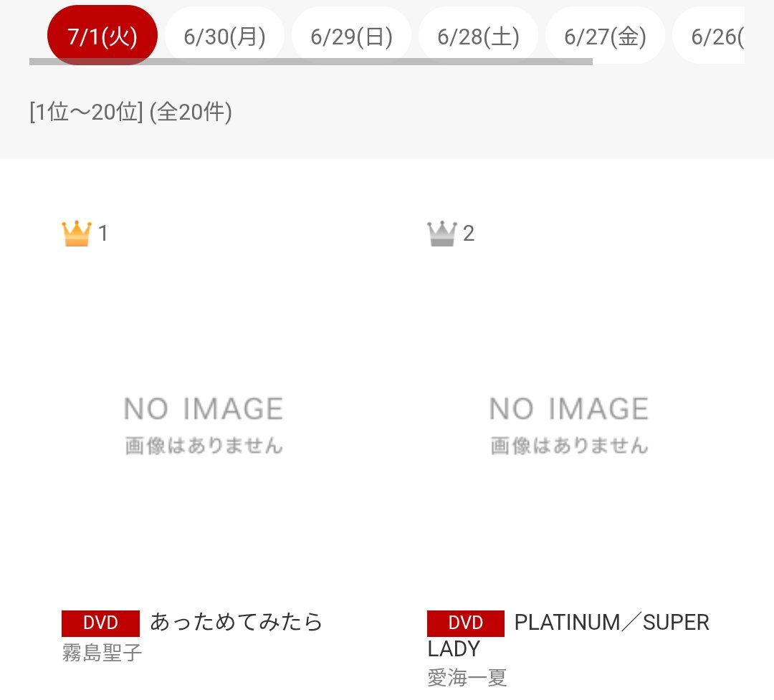
Task: Open the PLATINUM/SUPER LADY title link
Action: 568,636
